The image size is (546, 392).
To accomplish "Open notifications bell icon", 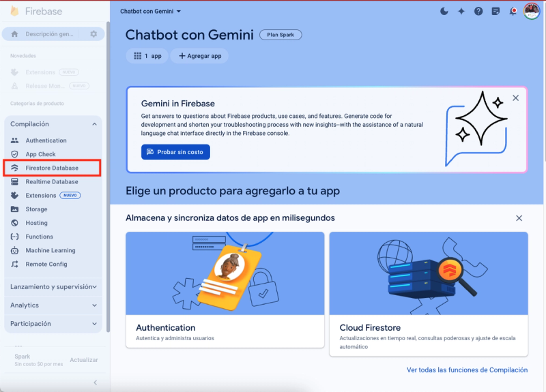I will pos(513,12).
